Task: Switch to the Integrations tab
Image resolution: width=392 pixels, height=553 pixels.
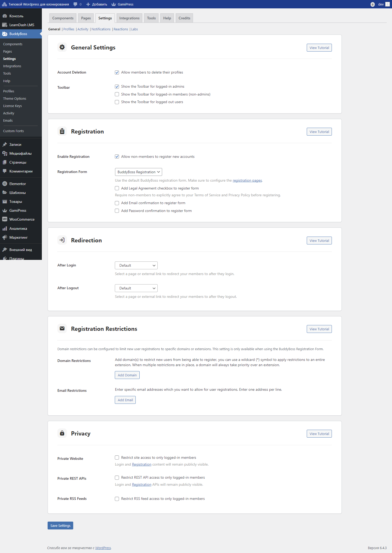Action: click(x=129, y=18)
